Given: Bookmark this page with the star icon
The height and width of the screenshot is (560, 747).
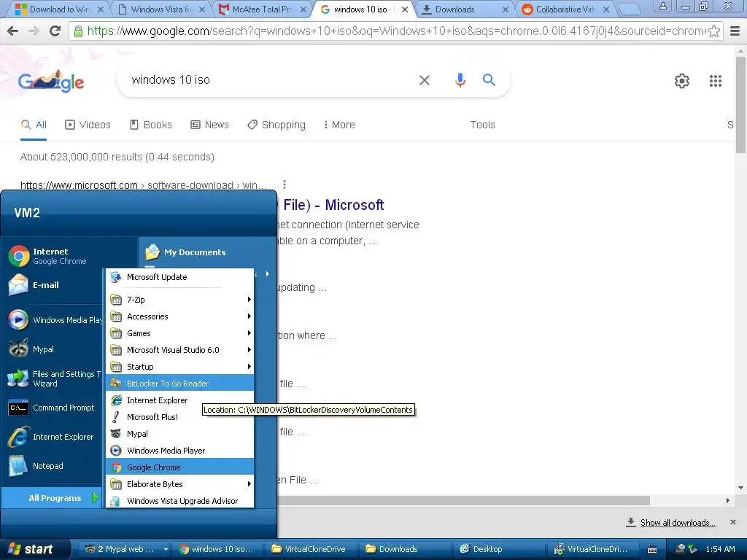Looking at the screenshot, I should point(713,31).
